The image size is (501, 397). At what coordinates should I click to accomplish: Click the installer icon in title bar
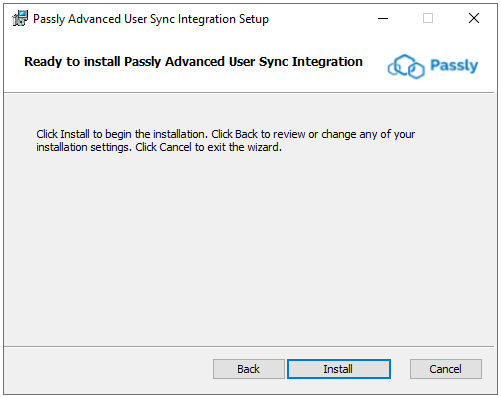[x=20, y=18]
